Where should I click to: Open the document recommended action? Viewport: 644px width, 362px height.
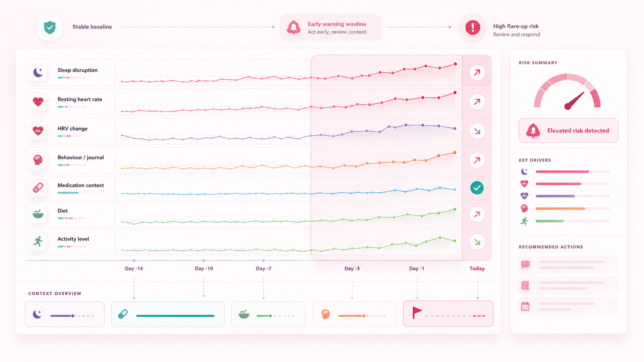pos(569,285)
